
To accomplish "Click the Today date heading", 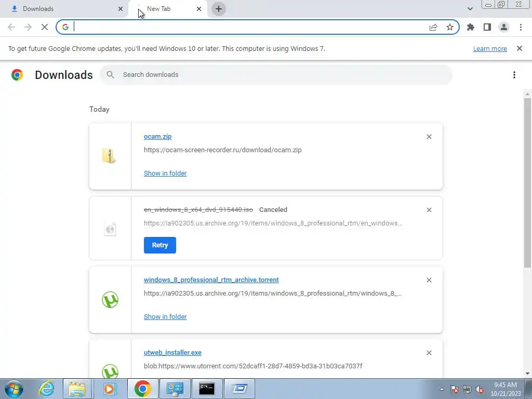I will click(99, 109).
